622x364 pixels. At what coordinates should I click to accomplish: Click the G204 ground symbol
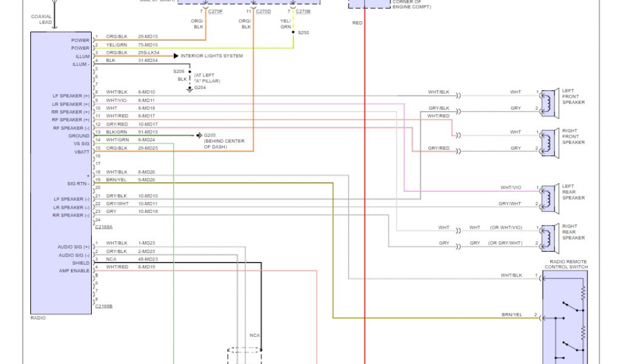[x=189, y=88]
